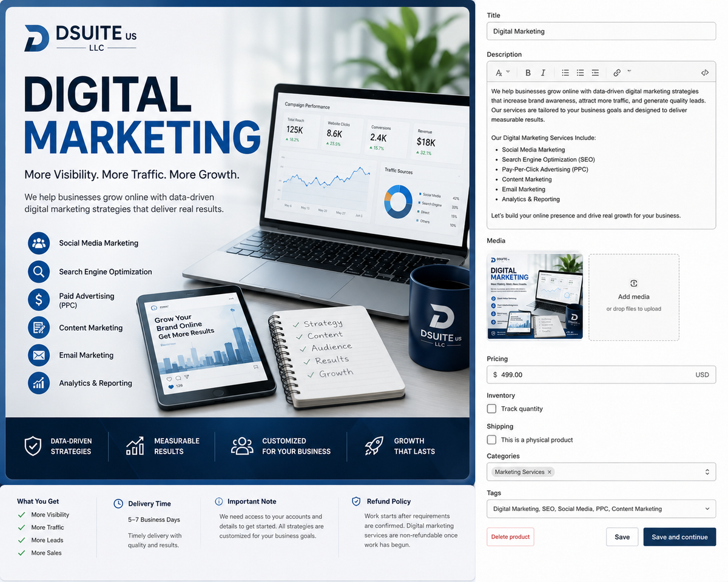Click the Search Engine Optimization magnifier icon
Viewport: 728px width, 582px height.
click(x=39, y=272)
